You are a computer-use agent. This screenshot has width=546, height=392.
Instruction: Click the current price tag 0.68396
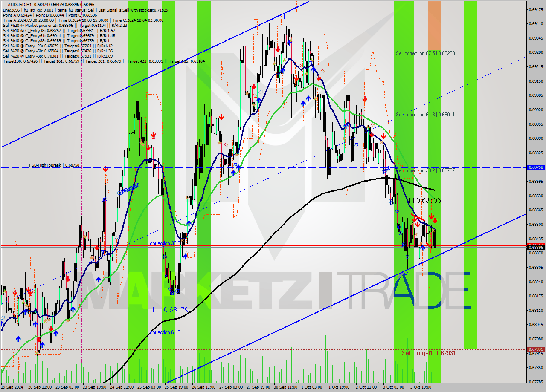[536, 247]
